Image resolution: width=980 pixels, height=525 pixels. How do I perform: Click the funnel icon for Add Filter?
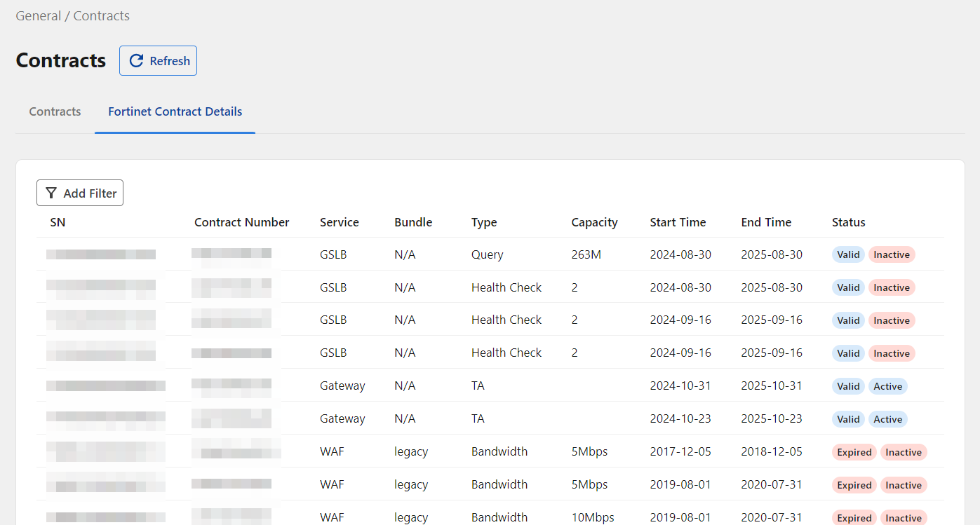pos(51,193)
